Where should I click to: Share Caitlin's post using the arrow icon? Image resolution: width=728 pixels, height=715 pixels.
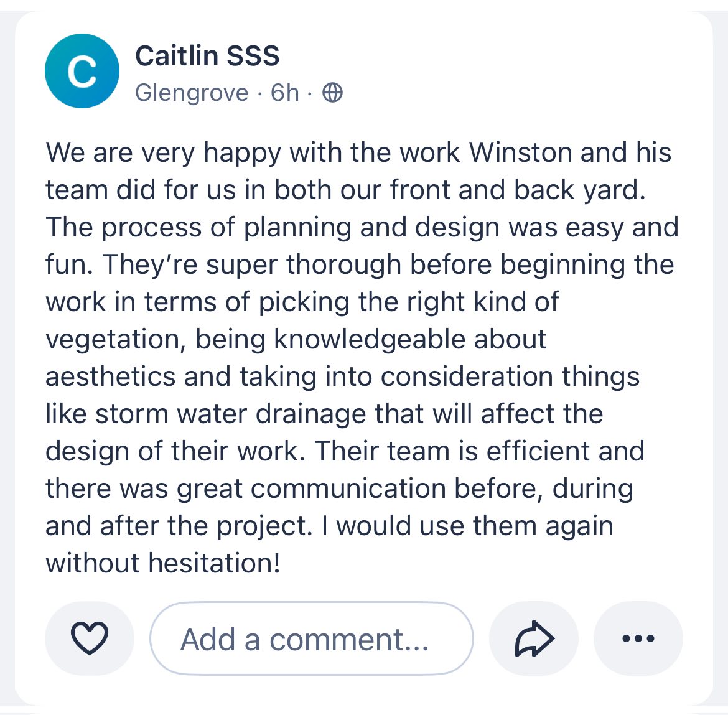click(x=534, y=638)
